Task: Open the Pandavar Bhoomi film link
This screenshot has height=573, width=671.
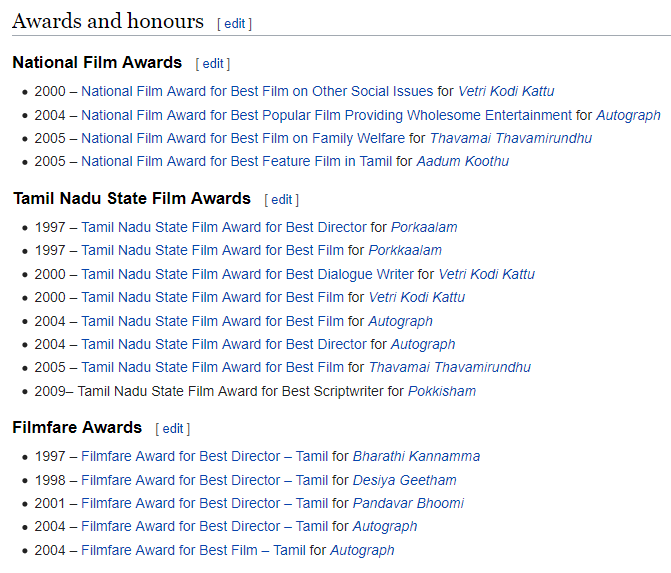Action: tap(408, 504)
